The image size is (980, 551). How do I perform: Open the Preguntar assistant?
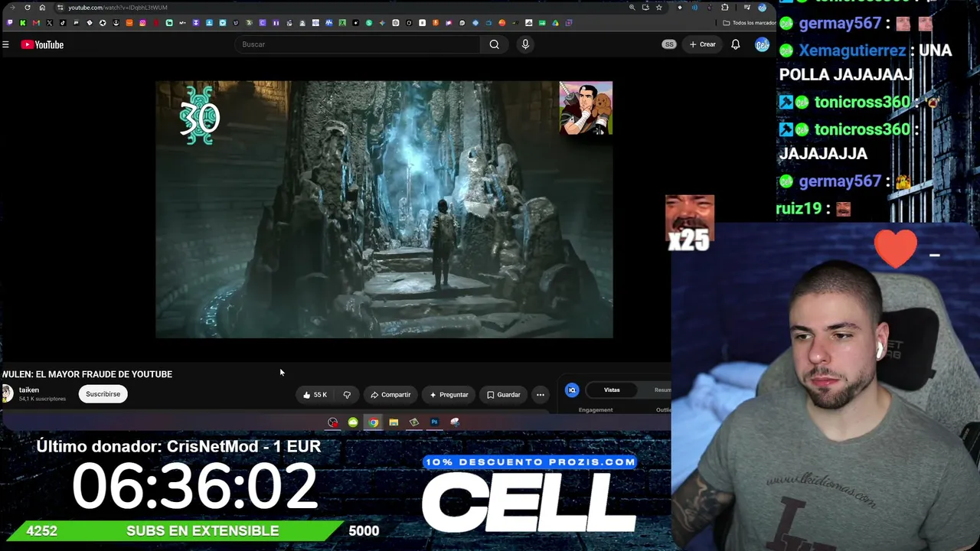coord(449,395)
